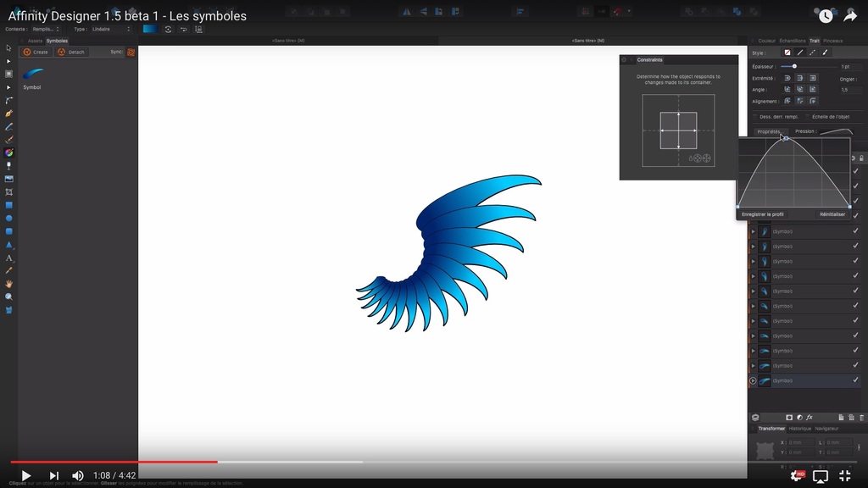
Task: Select the Ellipse shape tool
Action: click(8, 219)
